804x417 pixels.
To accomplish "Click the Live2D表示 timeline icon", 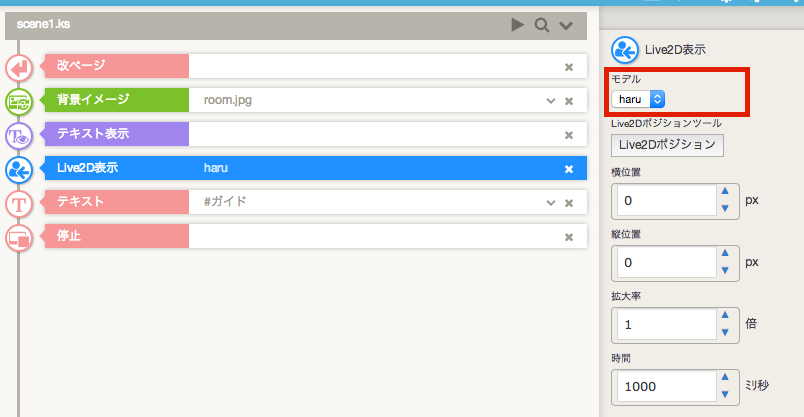I will pos(19,169).
